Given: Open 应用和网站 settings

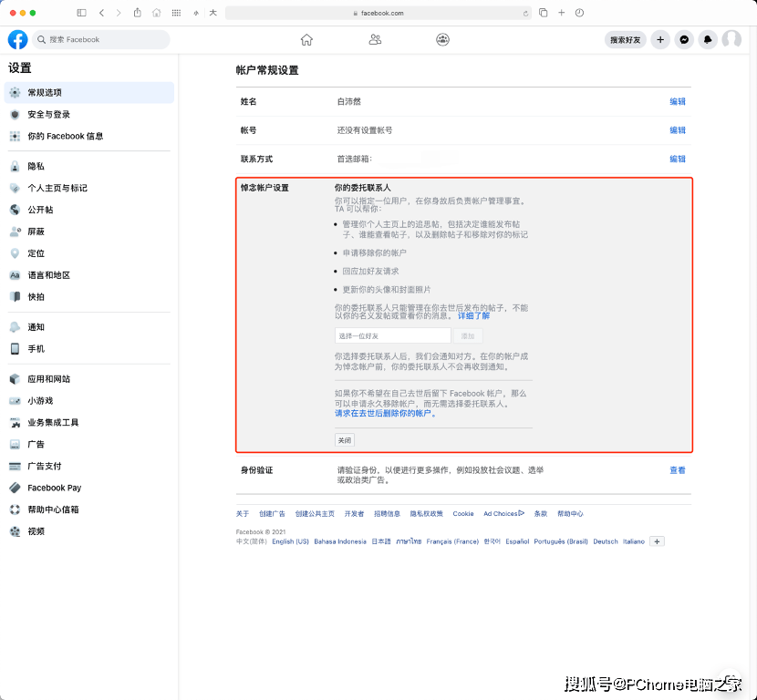Looking at the screenshot, I should pos(88,379).
